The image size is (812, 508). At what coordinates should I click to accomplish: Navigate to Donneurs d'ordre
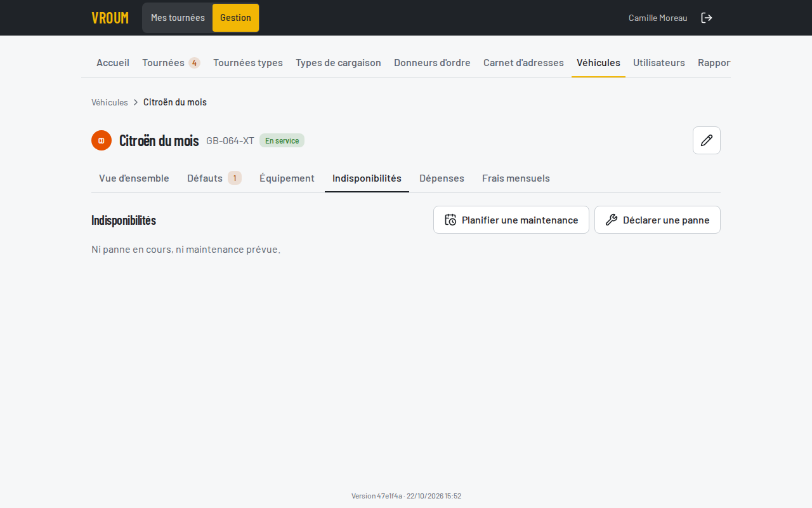432,62
